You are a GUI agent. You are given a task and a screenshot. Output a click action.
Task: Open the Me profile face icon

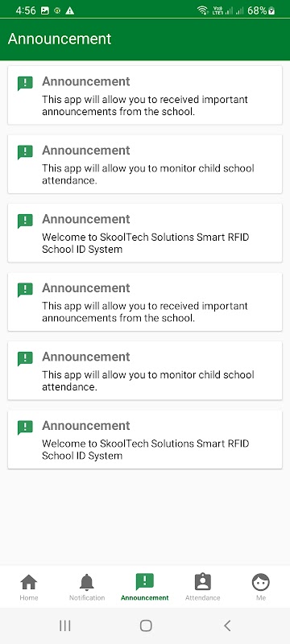click(x=261, y=582)
